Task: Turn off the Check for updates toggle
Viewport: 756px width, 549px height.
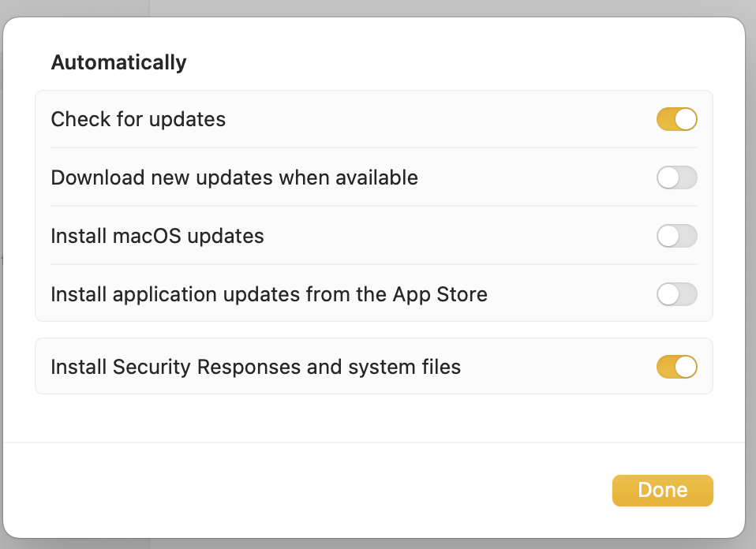Action: pos(676,119)
